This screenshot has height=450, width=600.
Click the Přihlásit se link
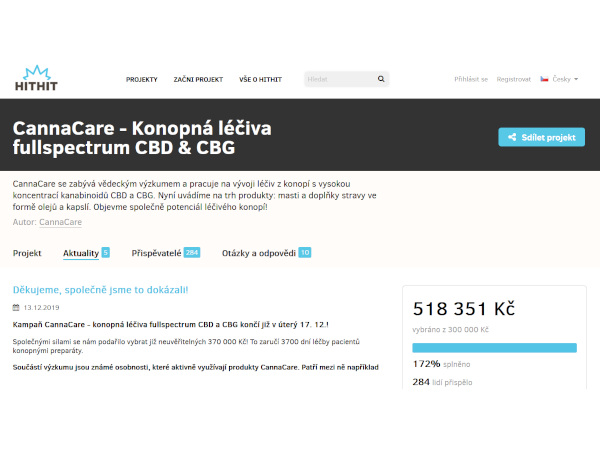(470, 79)
